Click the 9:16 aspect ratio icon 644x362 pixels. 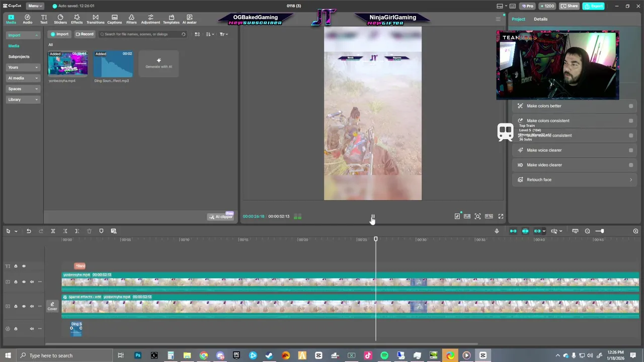pos(489,216)
